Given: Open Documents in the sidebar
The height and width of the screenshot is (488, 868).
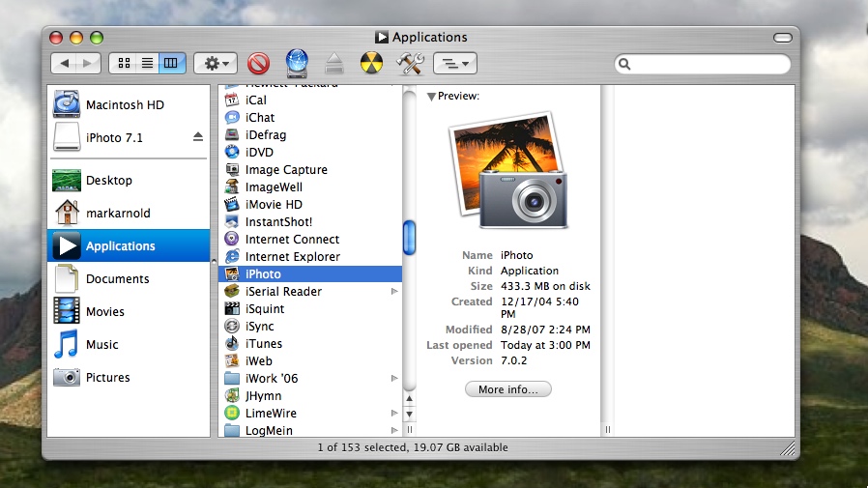Looking at the screenshot, I should tap(129, 278).
